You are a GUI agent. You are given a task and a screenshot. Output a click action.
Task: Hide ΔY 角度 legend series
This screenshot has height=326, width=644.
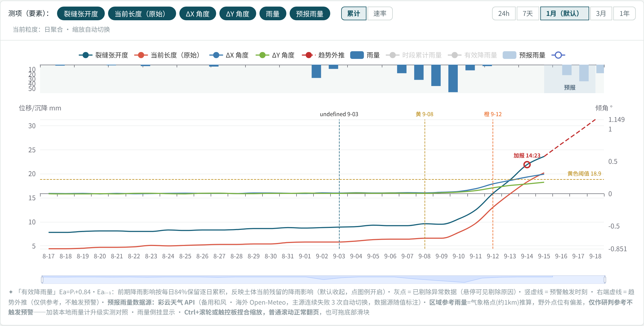coord(275,55)
